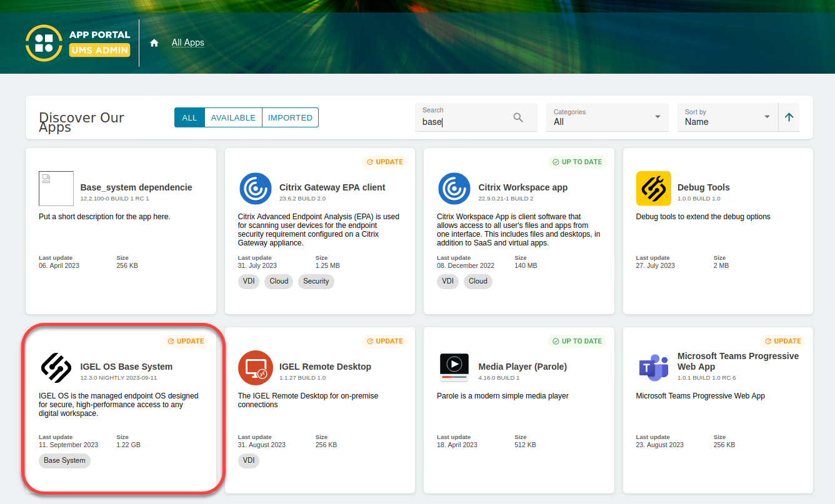Click the search magnifier icon
Screen dimensions: 835x504
tap(518, 117)
